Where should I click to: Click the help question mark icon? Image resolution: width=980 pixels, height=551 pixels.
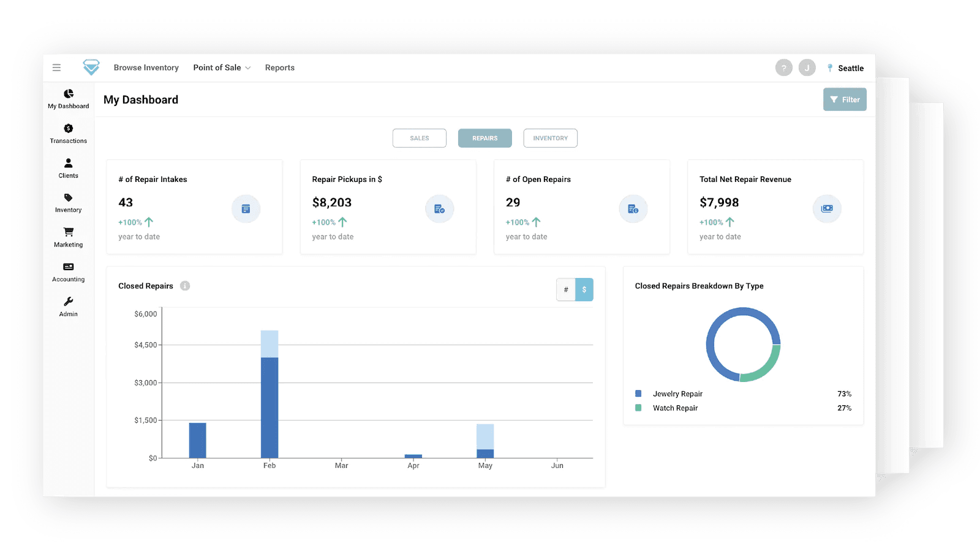tap(783, 68)
